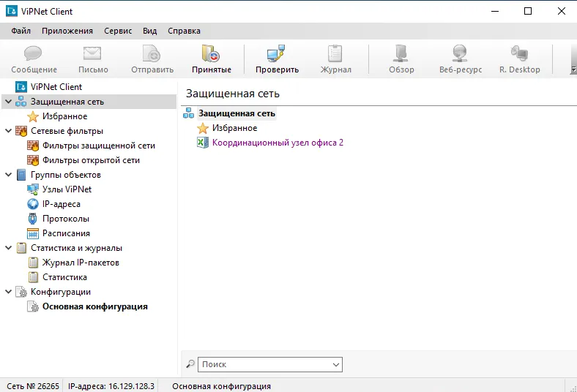
Task: Minimize the ViPNet Client window
Action: click(x=495, y=11)
